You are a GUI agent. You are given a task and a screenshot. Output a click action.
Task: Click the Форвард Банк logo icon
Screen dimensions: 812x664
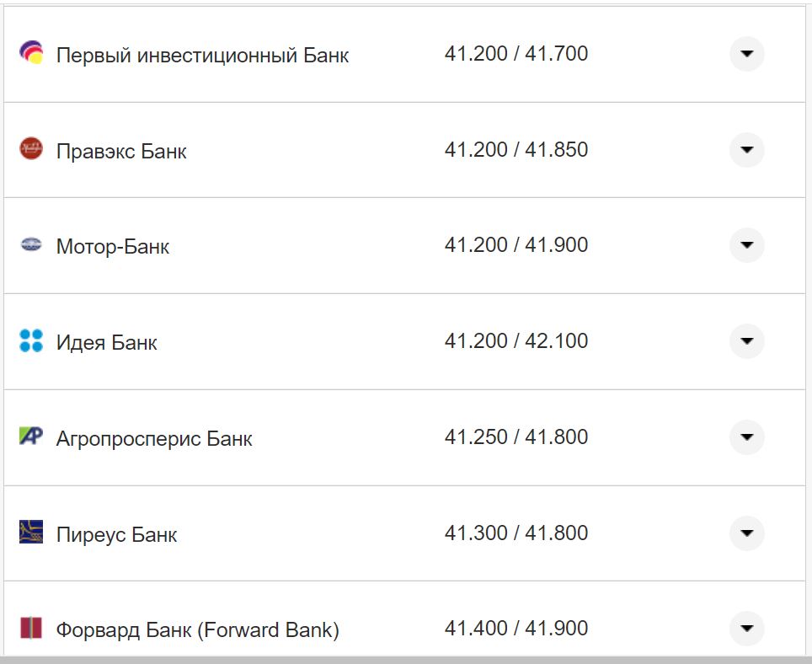[x=31, y=628]
